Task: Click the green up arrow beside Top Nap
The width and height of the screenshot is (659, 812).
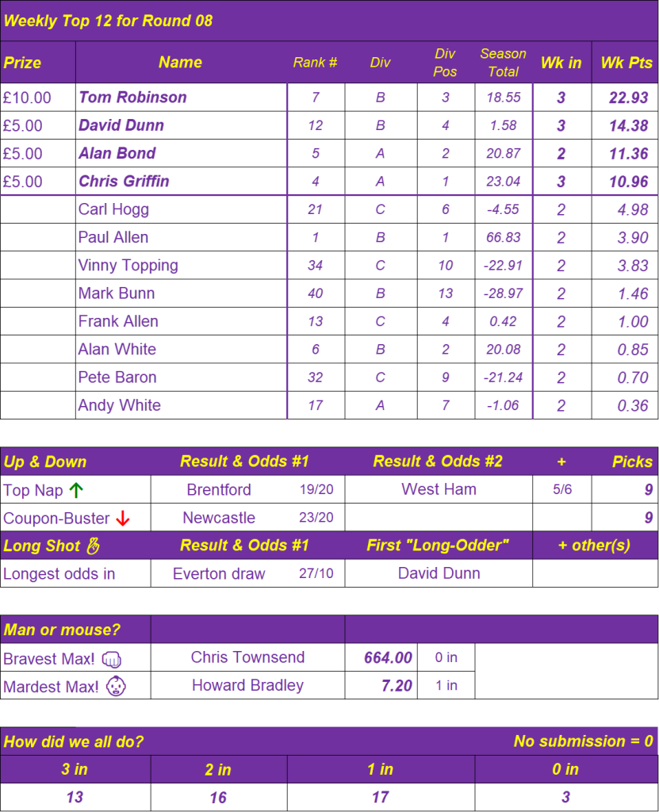Action: pyautogui.click(x=76, y=490)
